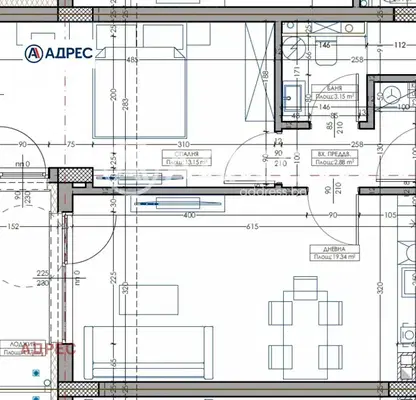Click the sofa in the living room

click(148, 353)
